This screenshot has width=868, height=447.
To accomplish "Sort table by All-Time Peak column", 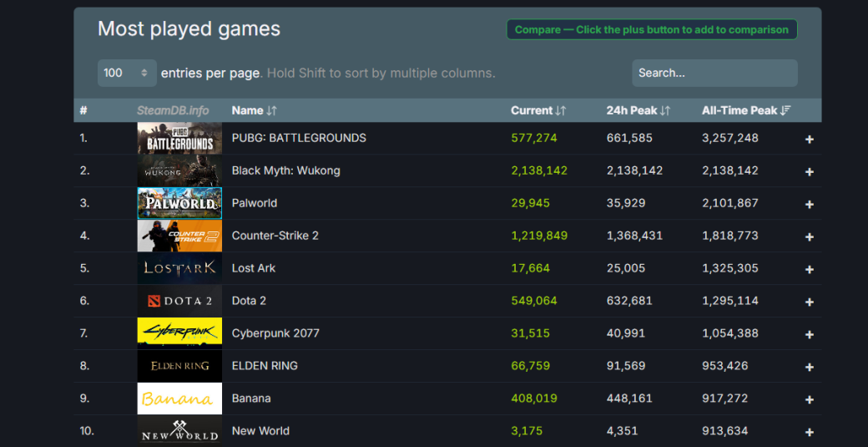I will tap(746, 111).
